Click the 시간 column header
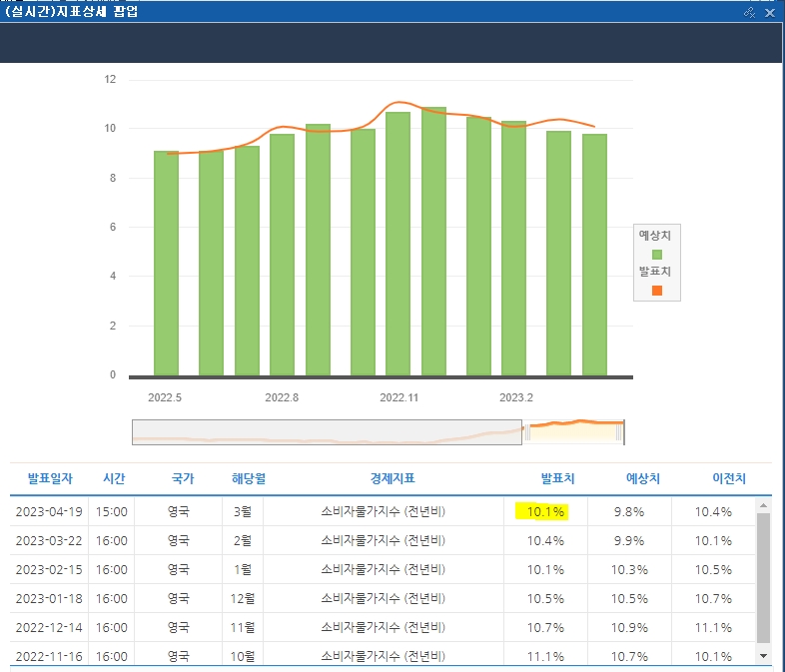 point(114,478)
